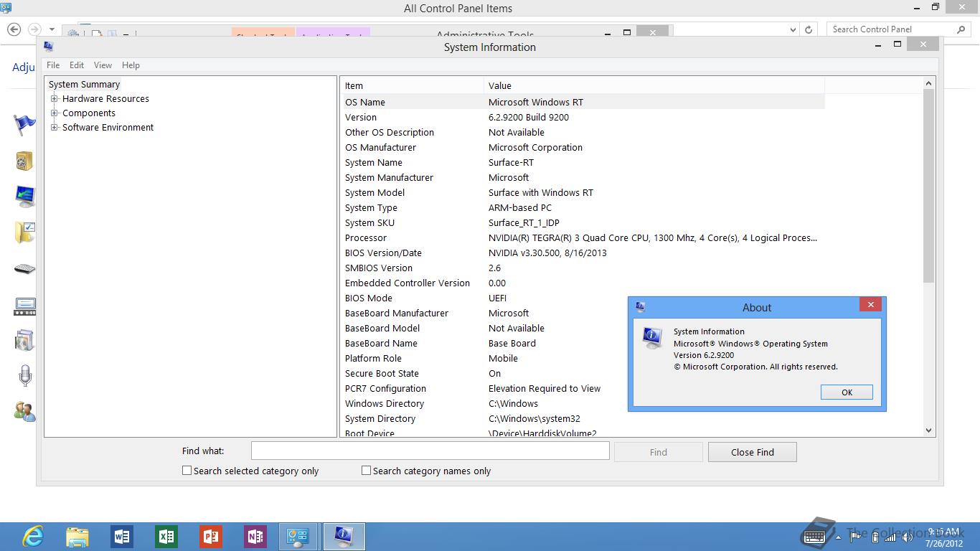Open Internet Explorer from the taskbar
This screenshot has height=551, width=980.
pos(33,537)
